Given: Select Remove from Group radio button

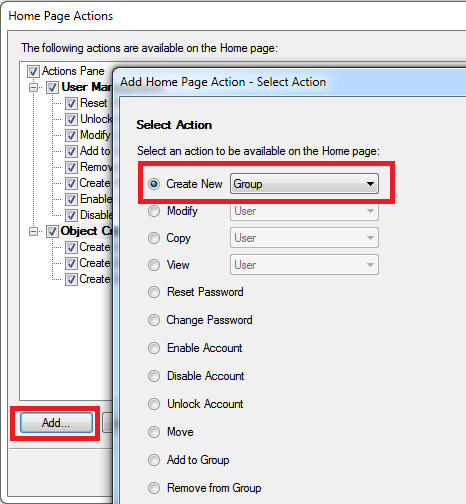Looking at the screenshot, I should 154,488.
